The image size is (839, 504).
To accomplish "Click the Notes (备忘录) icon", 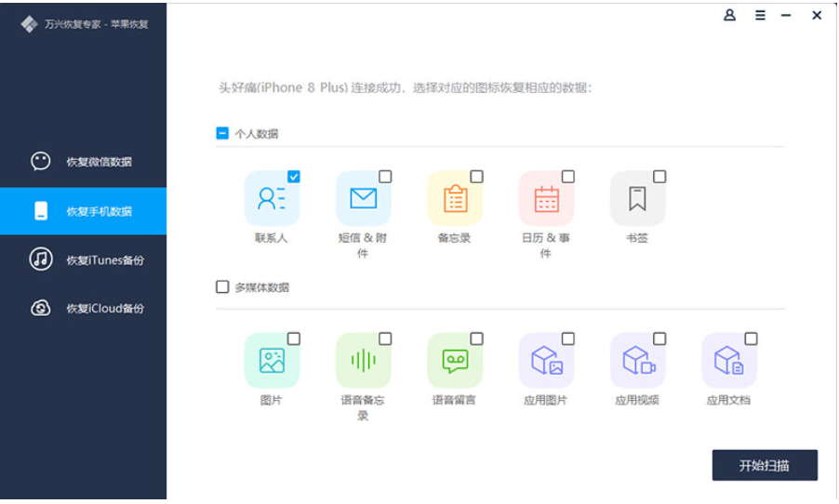I will (x=455, y=198).
